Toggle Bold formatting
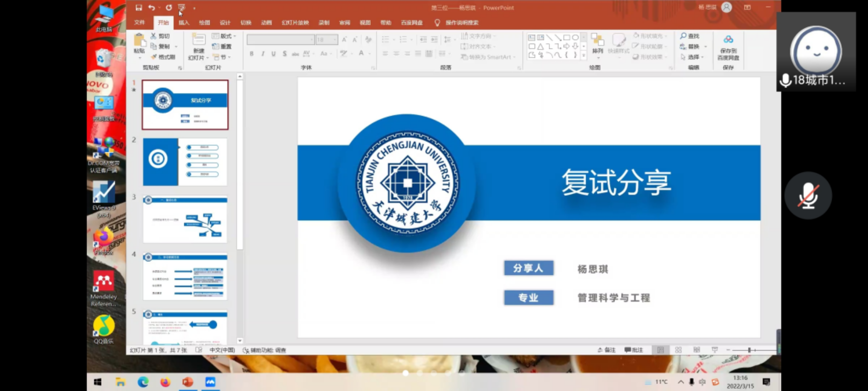The image size is (868, 391). coord(251,54)
